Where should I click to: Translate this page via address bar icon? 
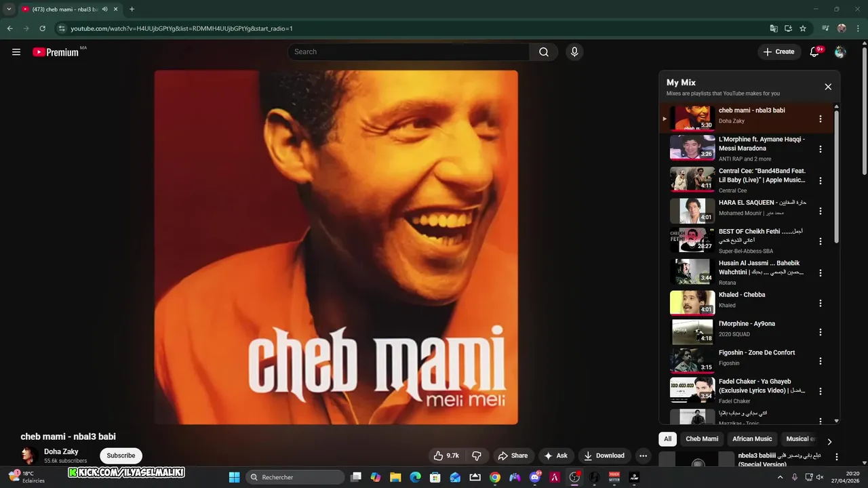pos(774,28)
